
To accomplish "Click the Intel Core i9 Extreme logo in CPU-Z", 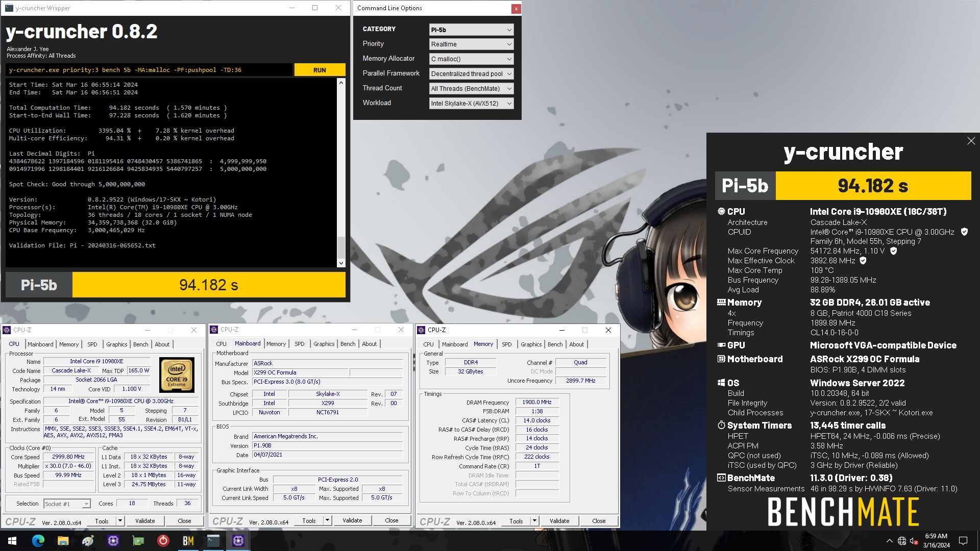I will [x=177, y=375].
